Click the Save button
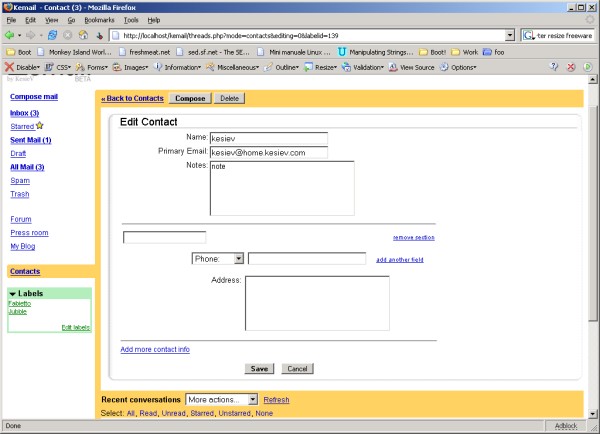 [259, 369]
